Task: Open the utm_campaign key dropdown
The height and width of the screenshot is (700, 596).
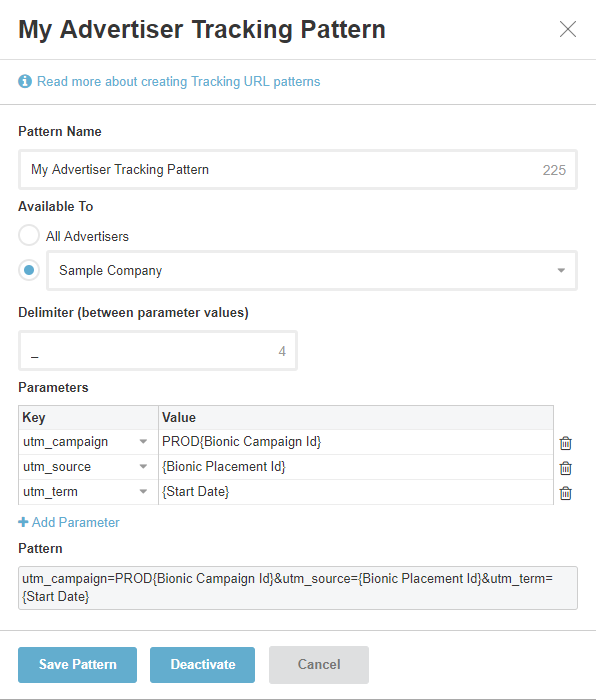Action: [x=143, y=442]
